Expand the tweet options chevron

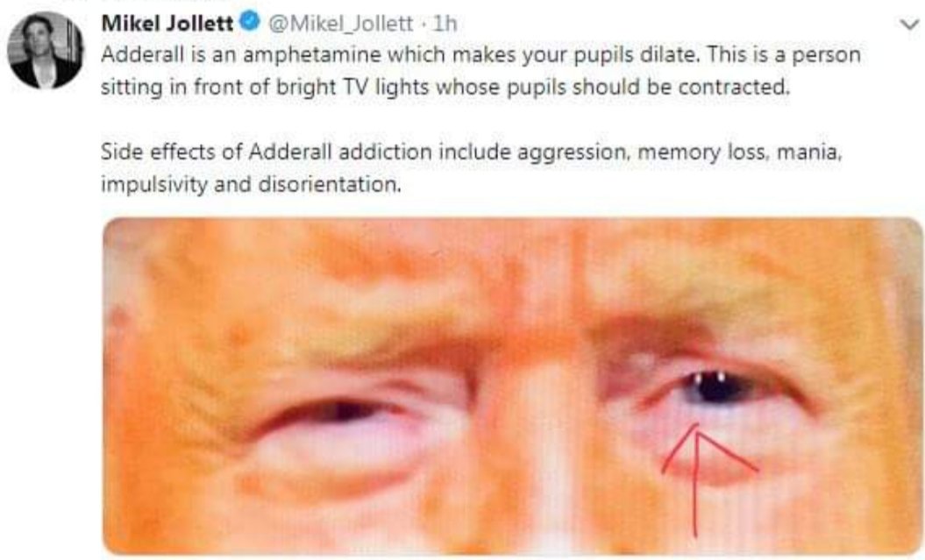coord(909,25)
